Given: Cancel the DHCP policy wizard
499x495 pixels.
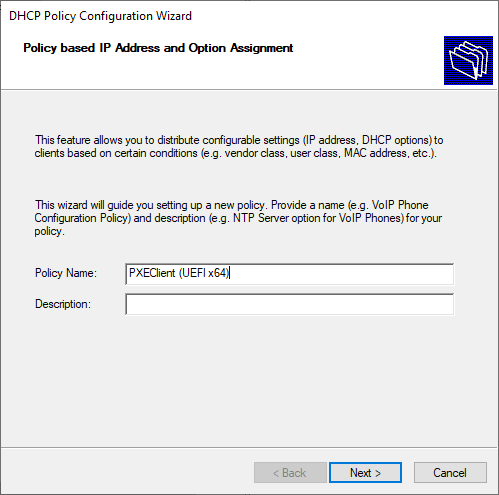Looking at the screenshot, I should 450,472.
